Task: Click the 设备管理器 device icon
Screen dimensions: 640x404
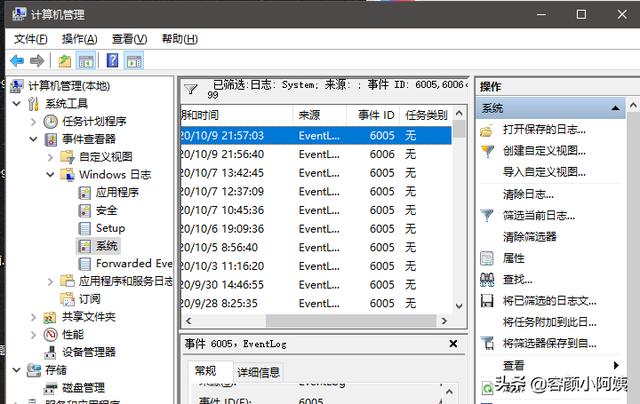Action: 51,352
